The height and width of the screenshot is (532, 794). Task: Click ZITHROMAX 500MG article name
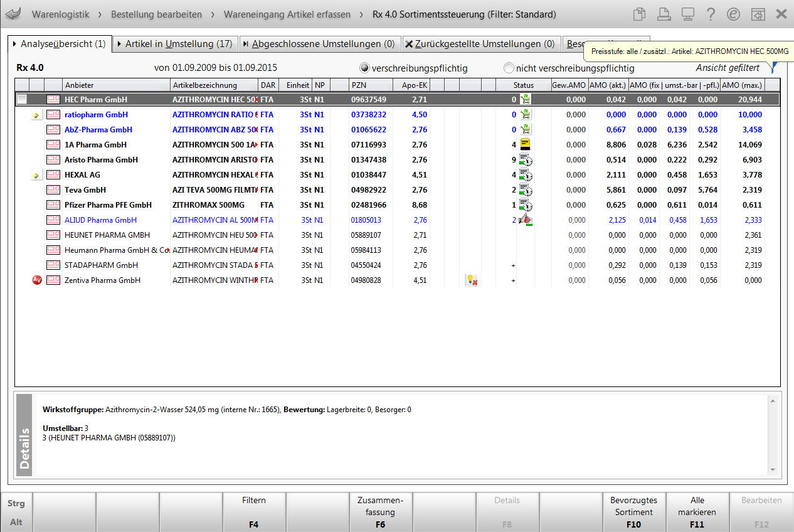pos(208,205)
